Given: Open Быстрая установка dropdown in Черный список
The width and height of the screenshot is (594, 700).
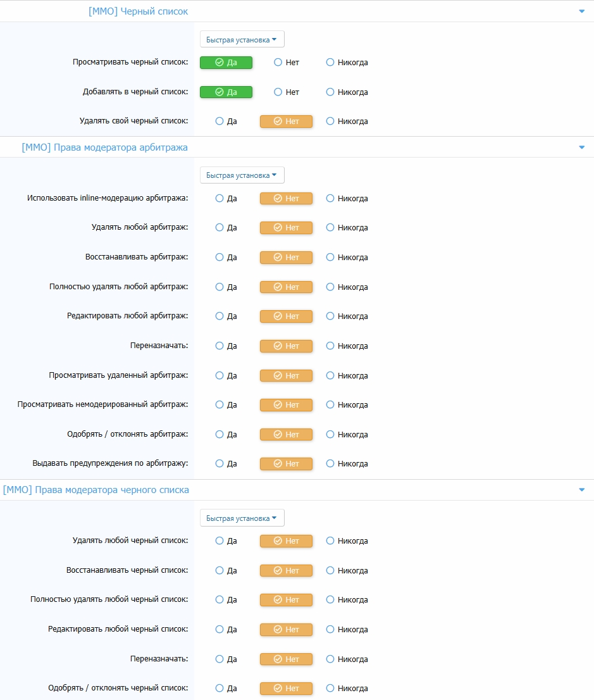Looking at the screenshot, I should click(x=242, y=39).
